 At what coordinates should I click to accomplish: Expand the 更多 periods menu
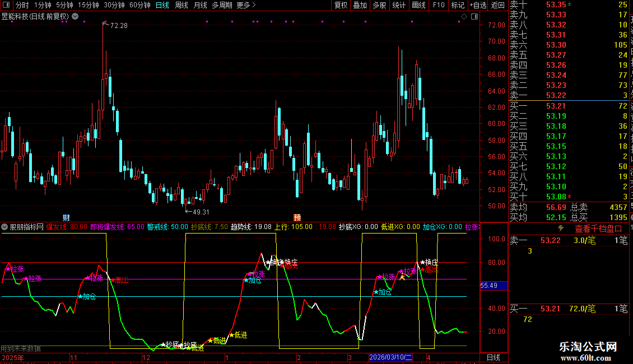(246, 5)
